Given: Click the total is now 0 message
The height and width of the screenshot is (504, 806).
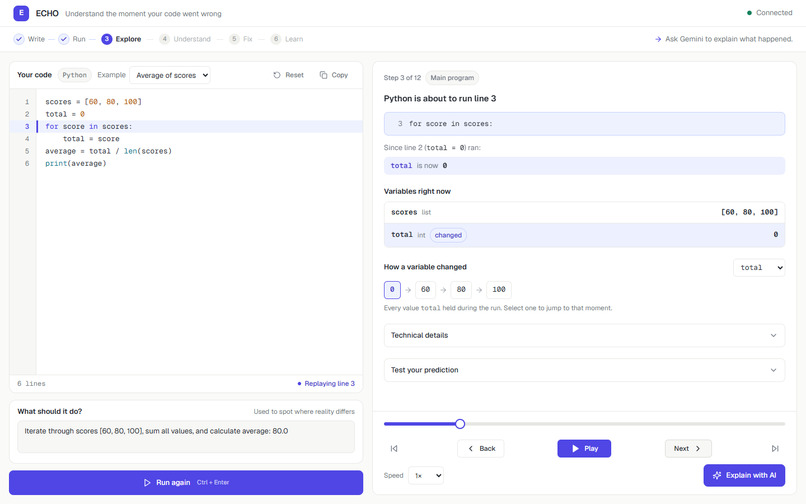Looking at the screenshot, I should (584, 166).
